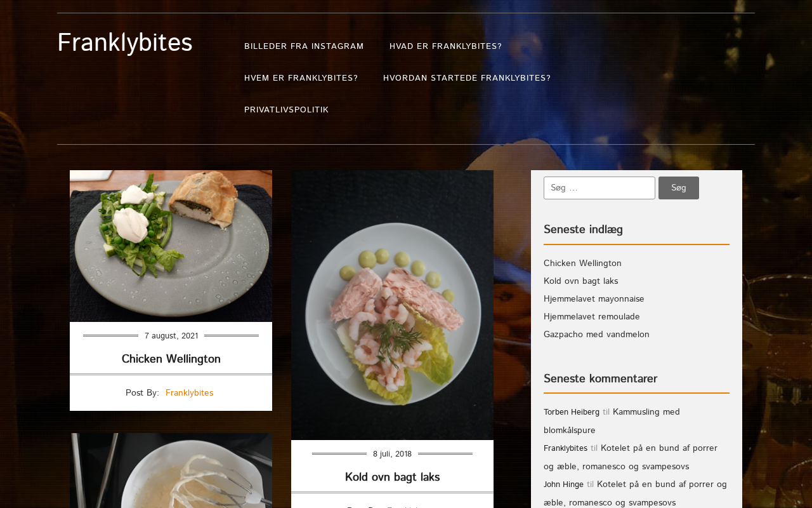Open Gazpacho med vandmelon post link
Screen dimensions: 812x508
click(596, 335)
